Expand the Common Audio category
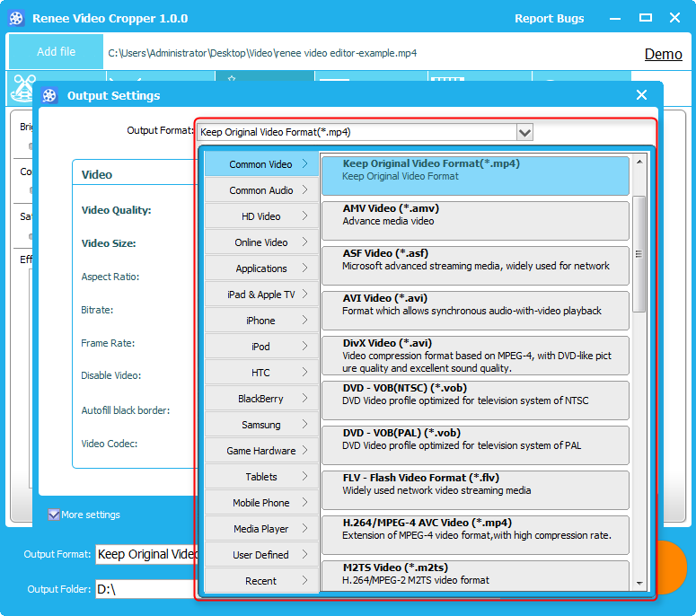This screenshot has width=696, height=616. click(261, 190)
